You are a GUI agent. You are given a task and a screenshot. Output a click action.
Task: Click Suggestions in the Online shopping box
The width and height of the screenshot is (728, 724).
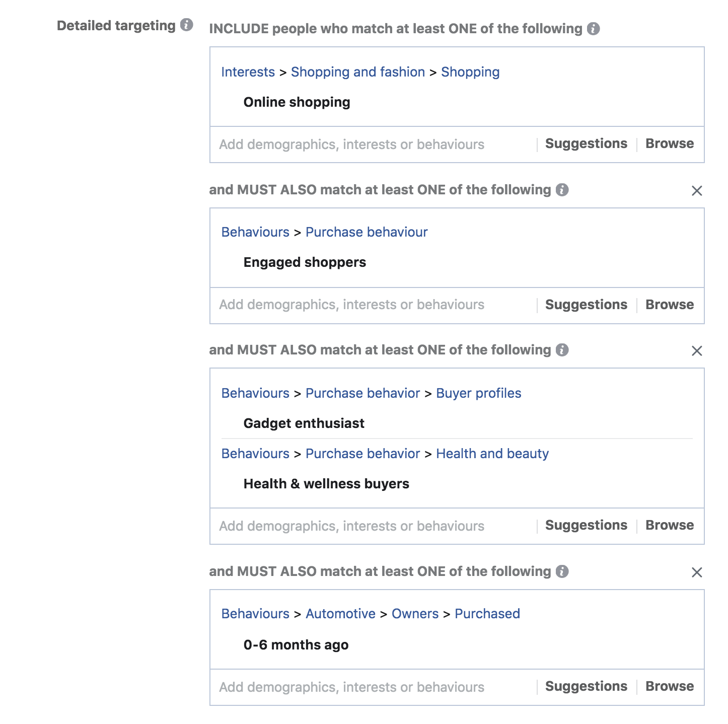(586, 143)
